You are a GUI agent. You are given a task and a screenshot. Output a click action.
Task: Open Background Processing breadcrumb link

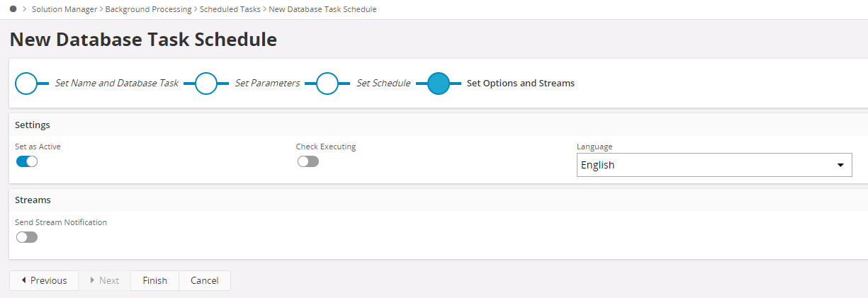[148, 9]
